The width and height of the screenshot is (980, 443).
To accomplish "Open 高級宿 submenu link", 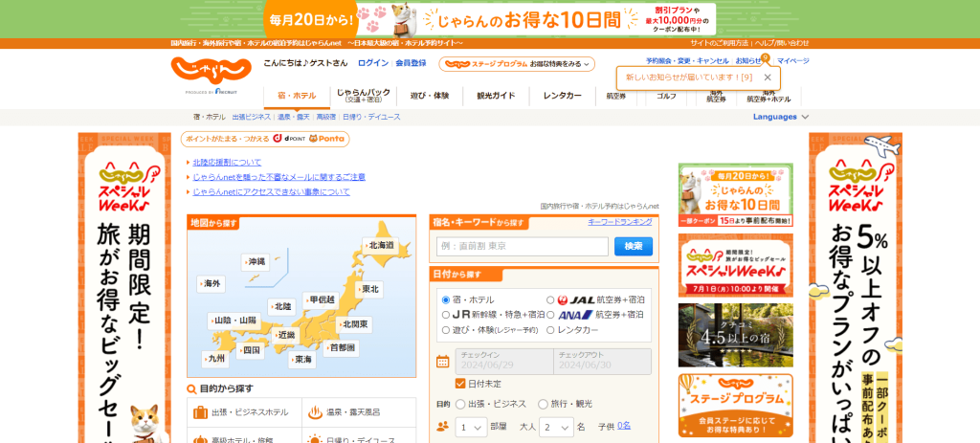I will click(325, 117).
